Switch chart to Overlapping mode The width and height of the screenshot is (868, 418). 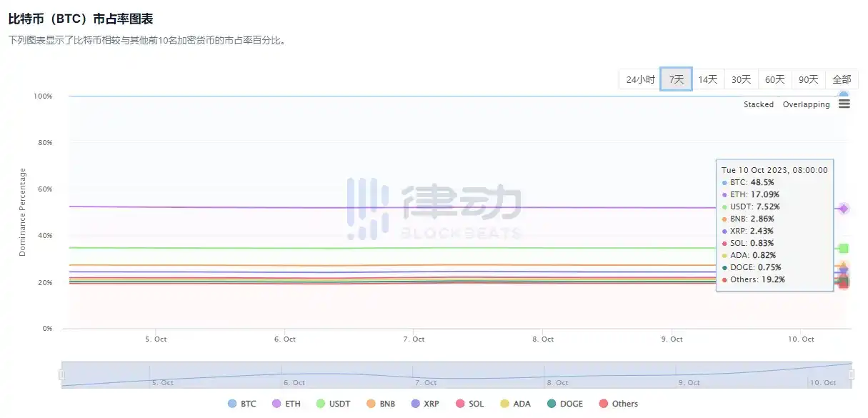point(806,104)
